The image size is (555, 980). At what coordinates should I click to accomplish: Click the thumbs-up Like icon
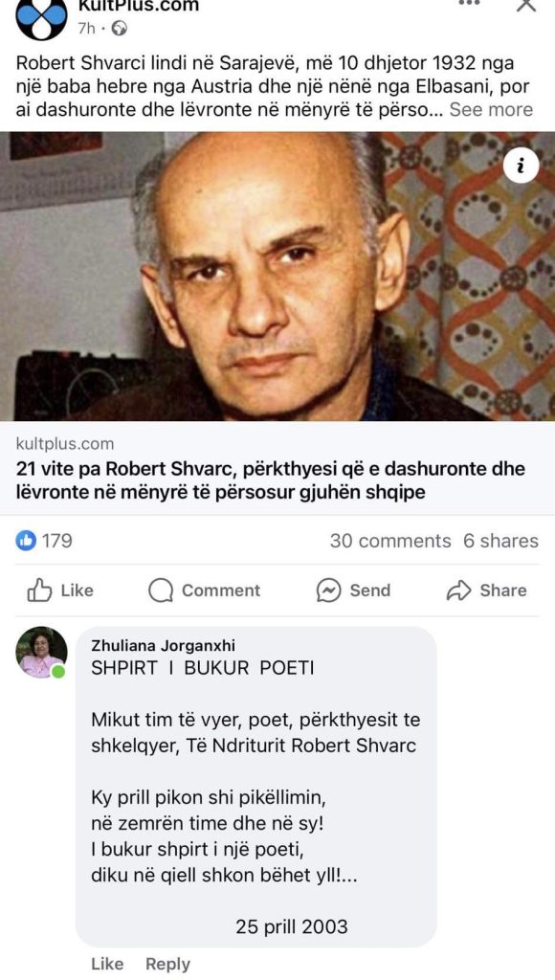(x=39, y=590)
